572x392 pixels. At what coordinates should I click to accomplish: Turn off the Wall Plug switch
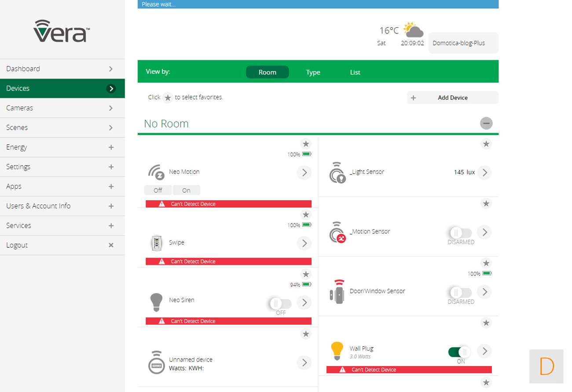[x=460, y=352]
